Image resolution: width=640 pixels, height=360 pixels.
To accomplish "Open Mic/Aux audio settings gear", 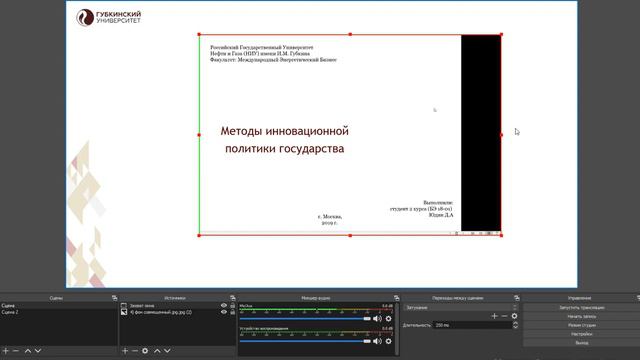I will coord(389,318).
